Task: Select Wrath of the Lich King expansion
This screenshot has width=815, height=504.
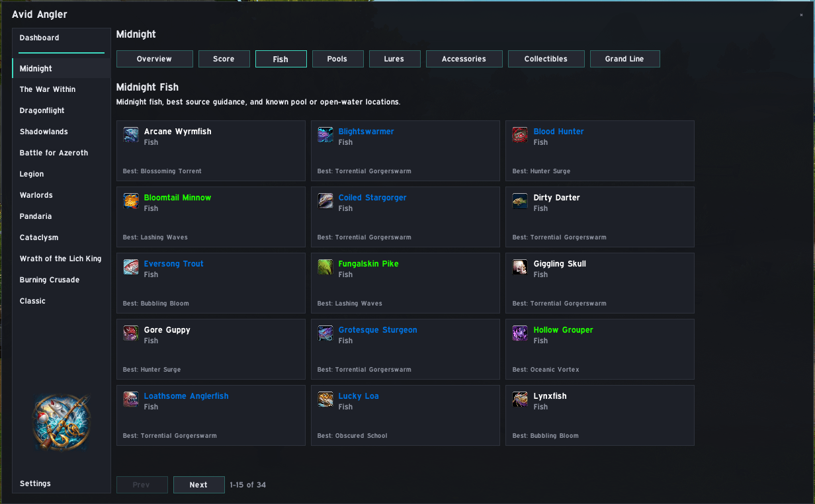Action: click(x=62, y=259)
